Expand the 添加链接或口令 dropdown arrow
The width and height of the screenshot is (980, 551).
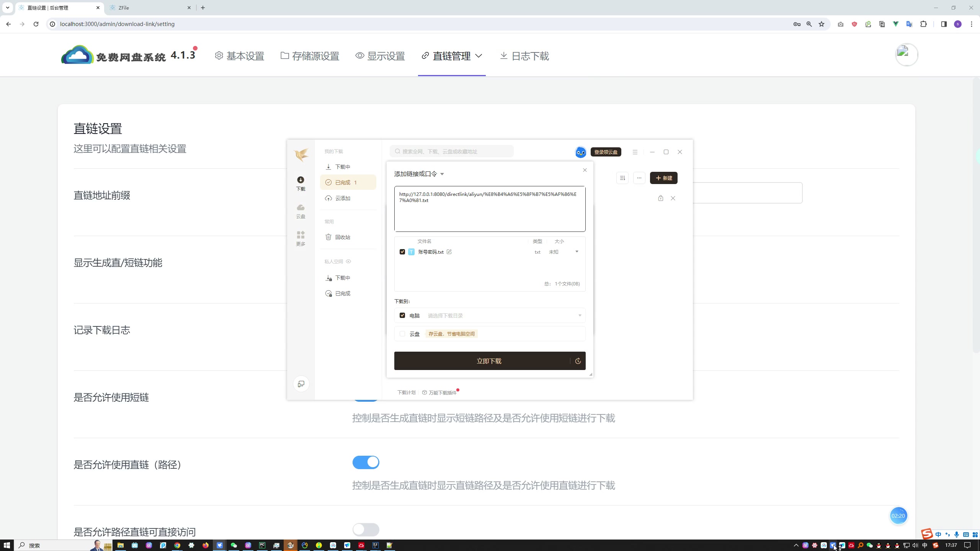pyautogui.click(x=442, y=174)
